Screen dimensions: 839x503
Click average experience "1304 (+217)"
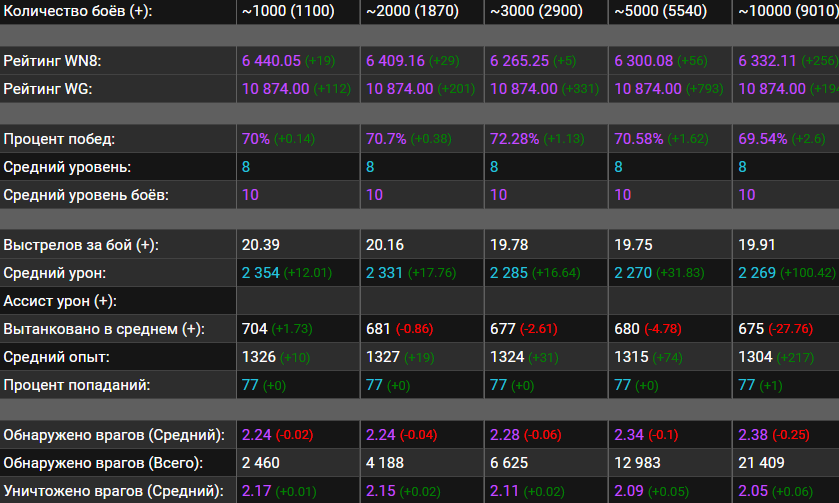[776, 356]
